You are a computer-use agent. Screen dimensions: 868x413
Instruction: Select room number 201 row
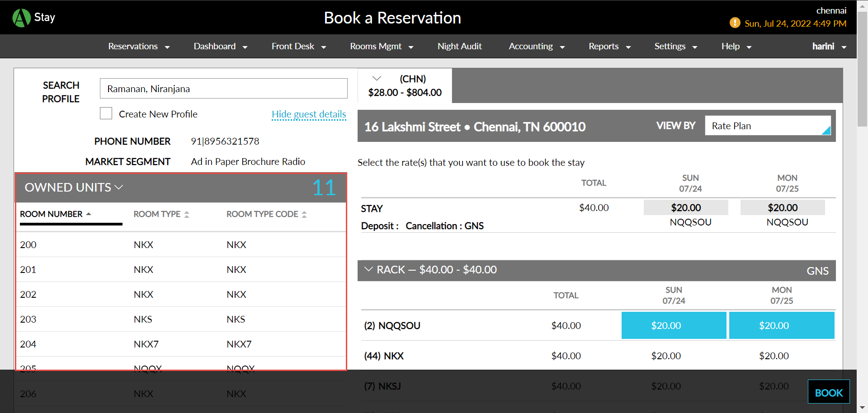pyautogui.click(x=181, y=269)
